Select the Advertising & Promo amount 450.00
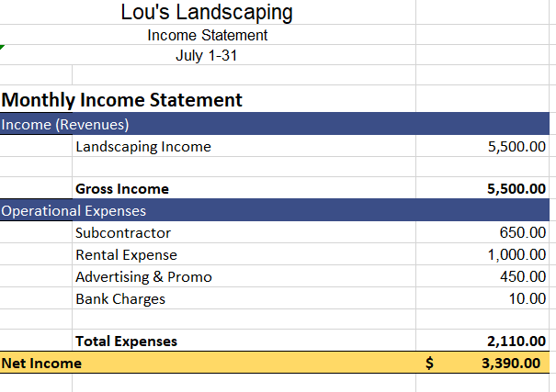Image resolution: width=556 pixels, height=392 pixels. 522,277
